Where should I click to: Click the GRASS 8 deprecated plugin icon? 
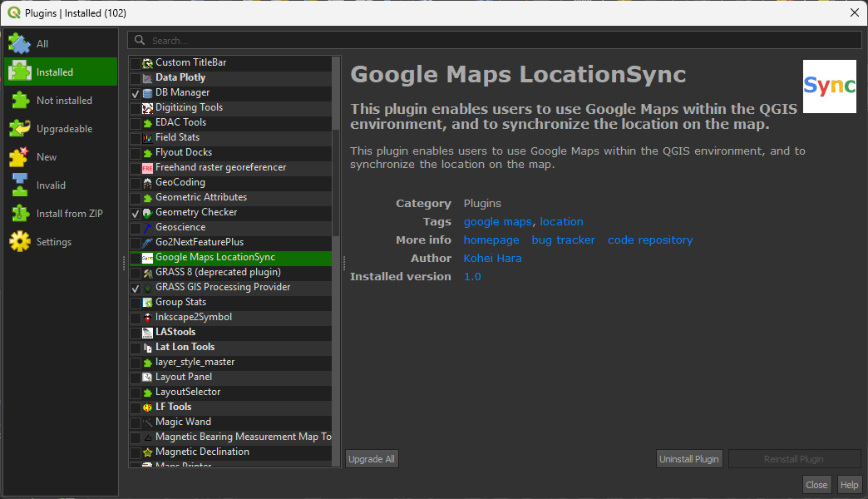click(x=147, y=273)
